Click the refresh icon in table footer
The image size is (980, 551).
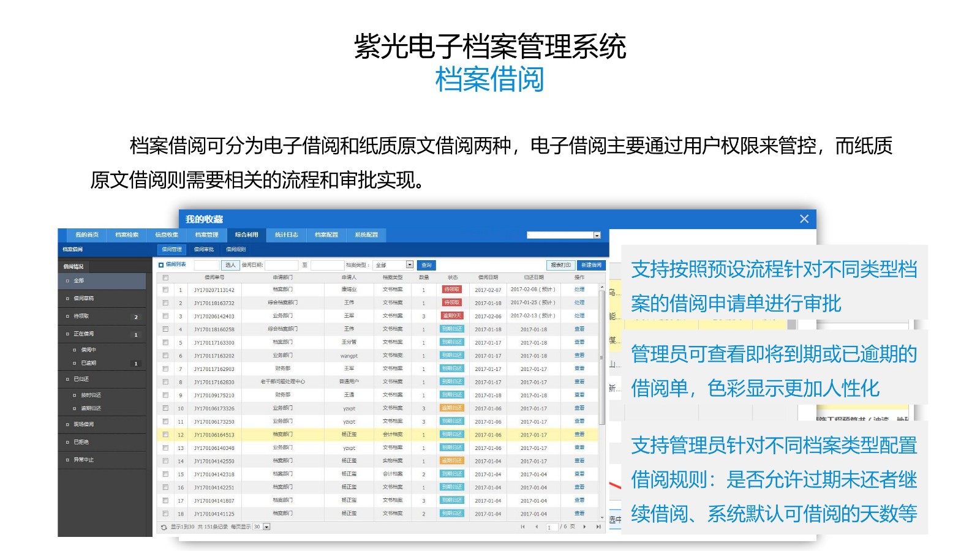pyautogui.click(x=164, y=527)
